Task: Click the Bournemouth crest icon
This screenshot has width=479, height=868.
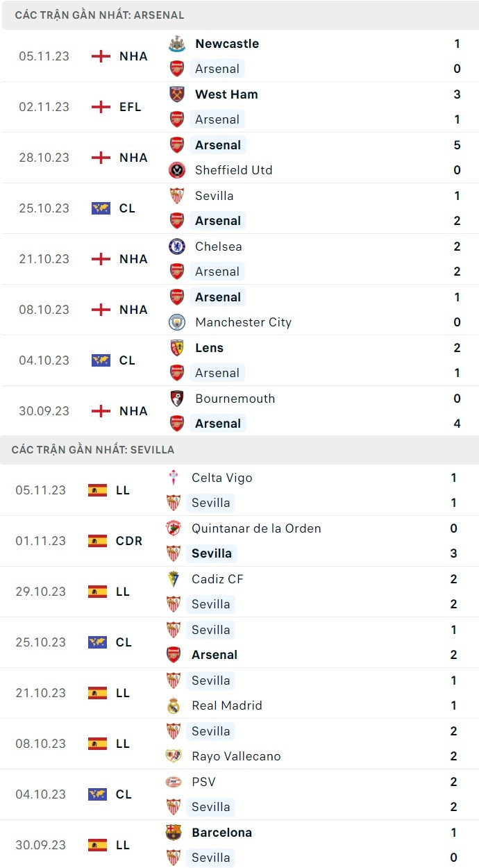Action: point(177,399)
